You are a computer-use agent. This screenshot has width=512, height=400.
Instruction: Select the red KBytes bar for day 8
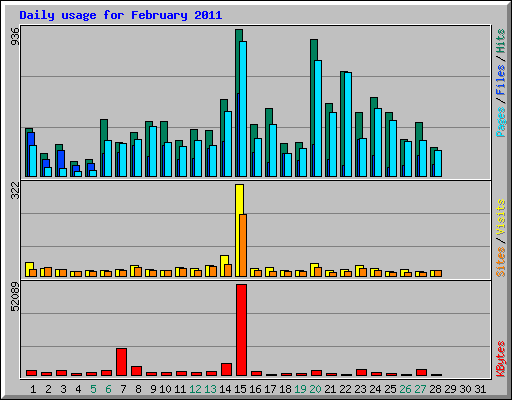tap(136, 371)
